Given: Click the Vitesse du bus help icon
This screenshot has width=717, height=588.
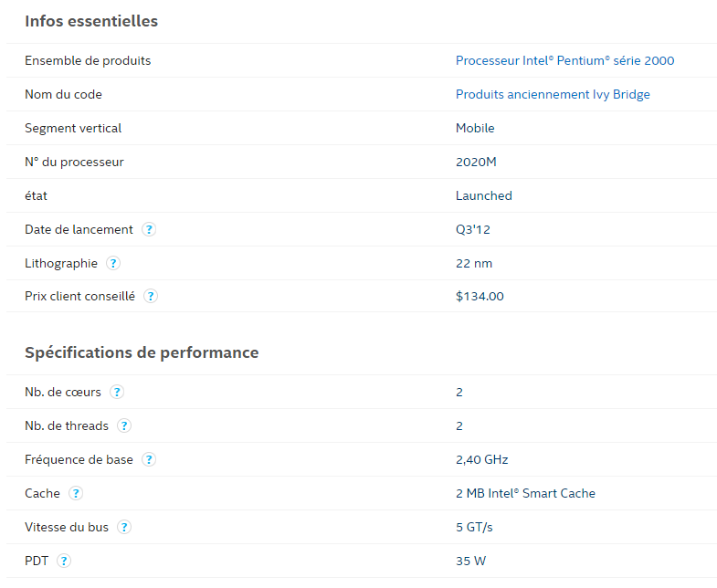Looking at the screenshot, I should tap(124, 527).
